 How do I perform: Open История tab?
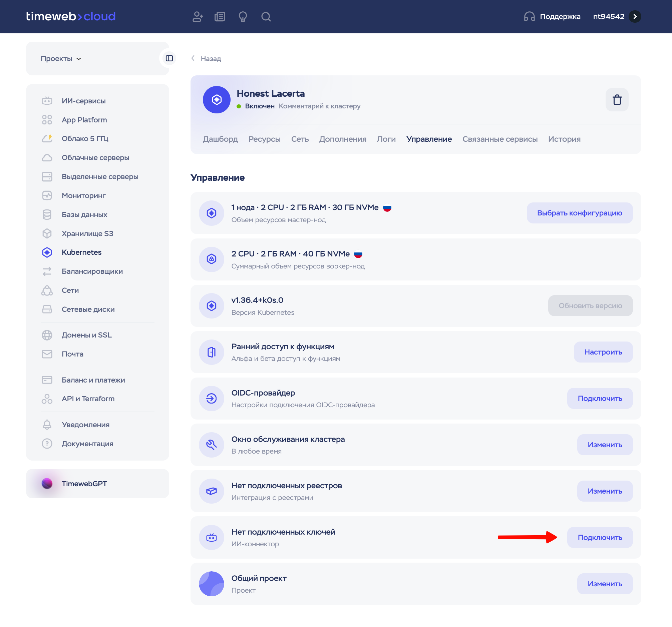564,139
